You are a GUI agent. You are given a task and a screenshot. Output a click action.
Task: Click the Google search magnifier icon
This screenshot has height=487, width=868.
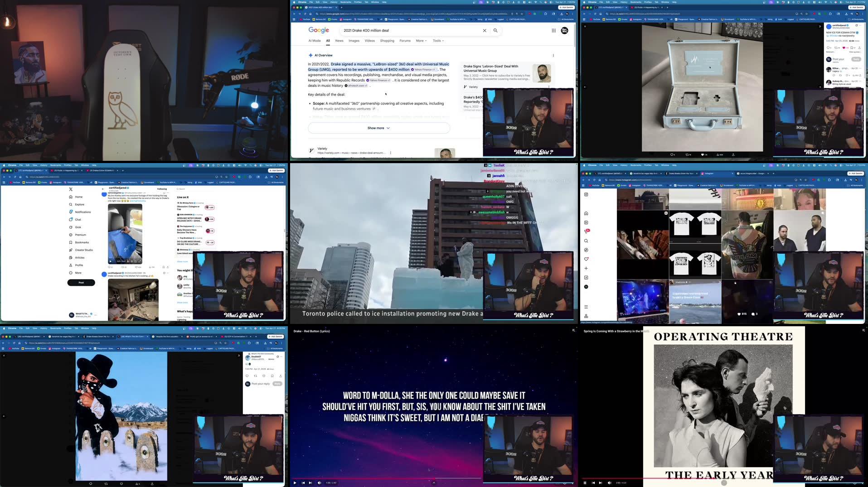click(495, 30)
